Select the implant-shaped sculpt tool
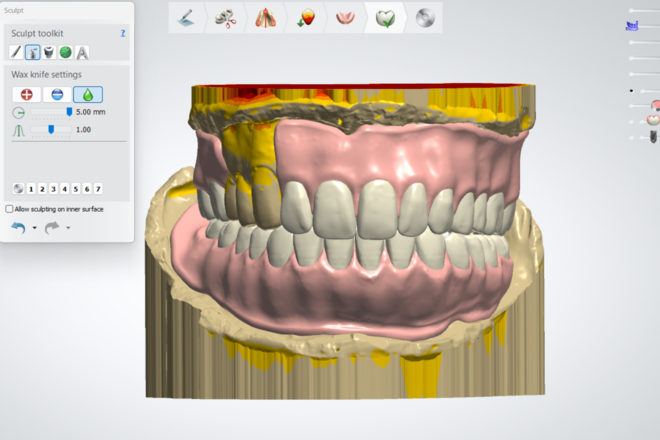The image size is (660, 440). pyautogui.click(x=49, y=52)
